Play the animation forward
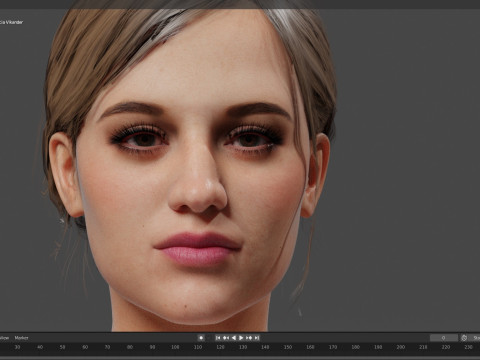480x360 pixels. point(241,338)
